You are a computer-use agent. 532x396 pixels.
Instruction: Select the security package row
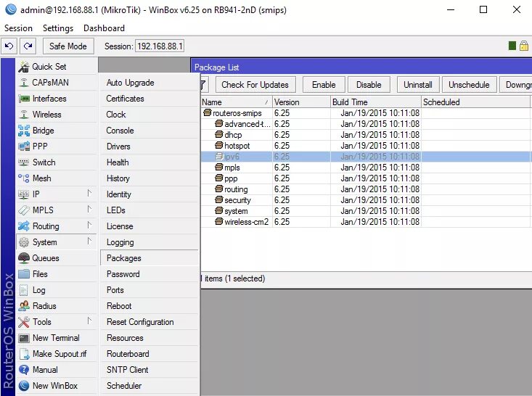click(366, 200)
